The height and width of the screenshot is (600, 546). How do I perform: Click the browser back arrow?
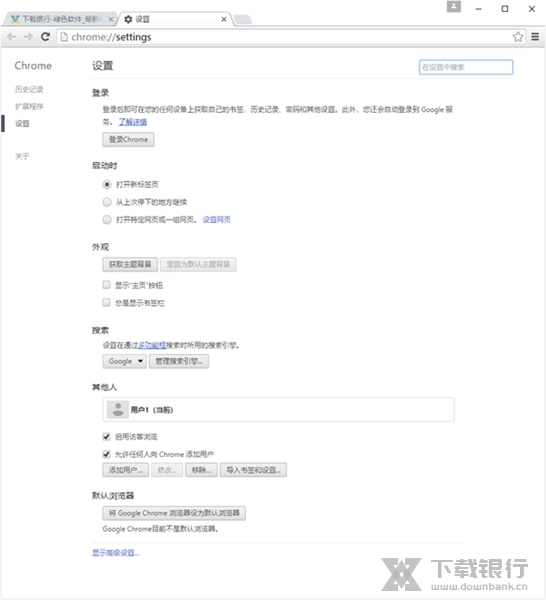click(x=11, y=37)
